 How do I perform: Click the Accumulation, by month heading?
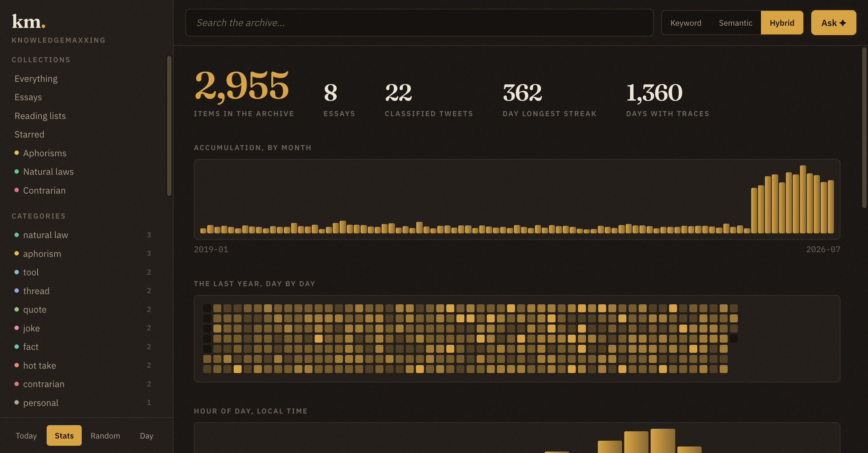(x=252, y=148)
